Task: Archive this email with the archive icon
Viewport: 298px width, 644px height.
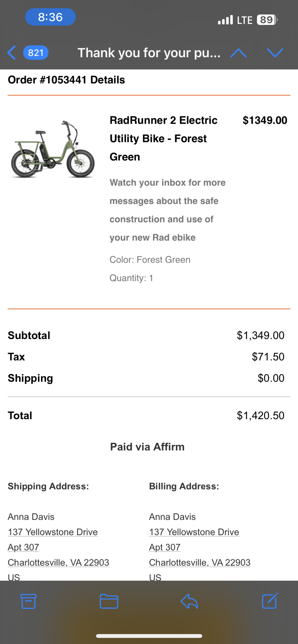Action: point(28,601)
